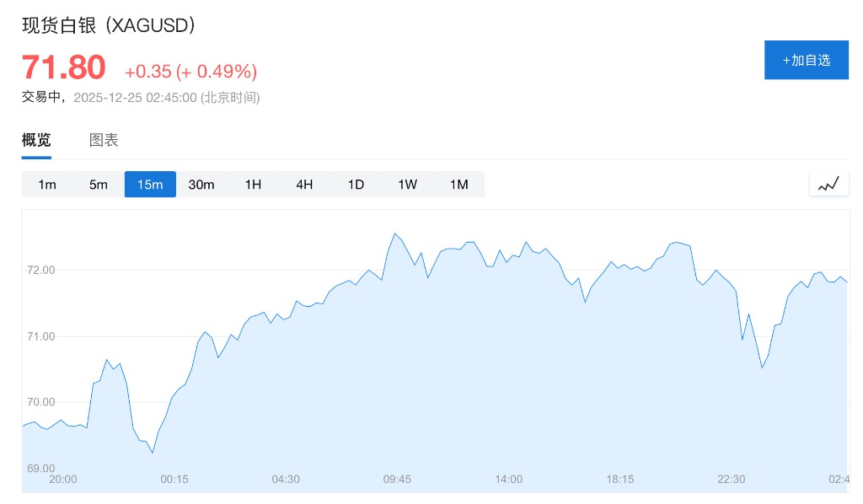Click chart at the 09:45 time label
Viewport: 863px width, 504px height.
point(397,479)
